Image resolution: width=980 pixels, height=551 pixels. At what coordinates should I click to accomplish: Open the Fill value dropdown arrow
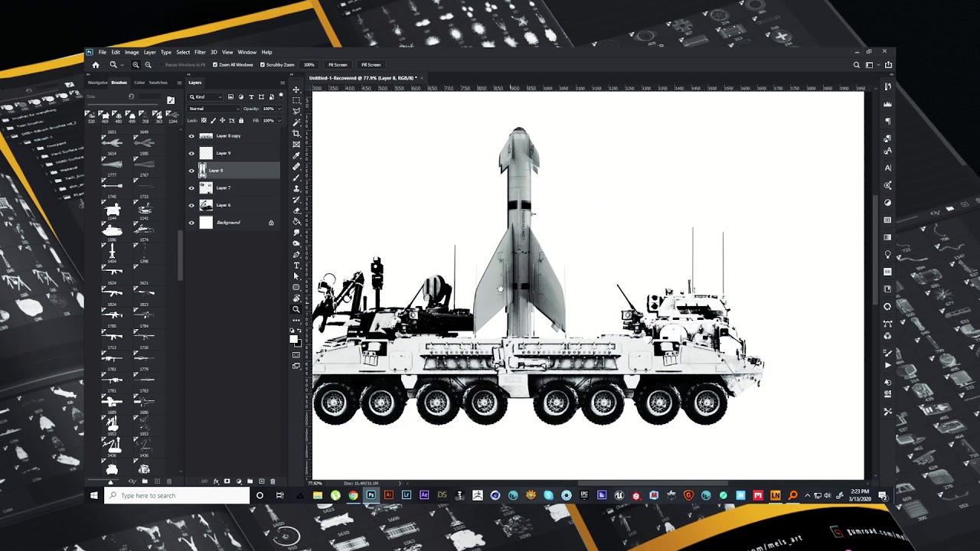(280, 120)
